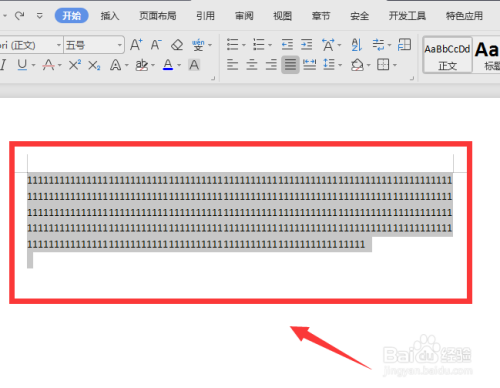
Task: Click the line spacing icon
Action: pos(329,64)
